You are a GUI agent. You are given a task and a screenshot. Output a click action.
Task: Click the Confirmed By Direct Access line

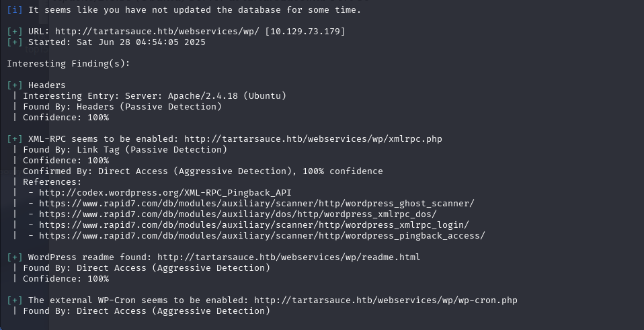click(202, 171)
